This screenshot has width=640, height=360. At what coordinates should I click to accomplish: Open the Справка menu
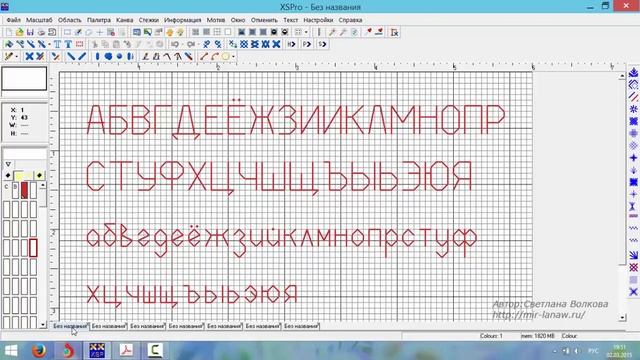(x=350, y=20)
